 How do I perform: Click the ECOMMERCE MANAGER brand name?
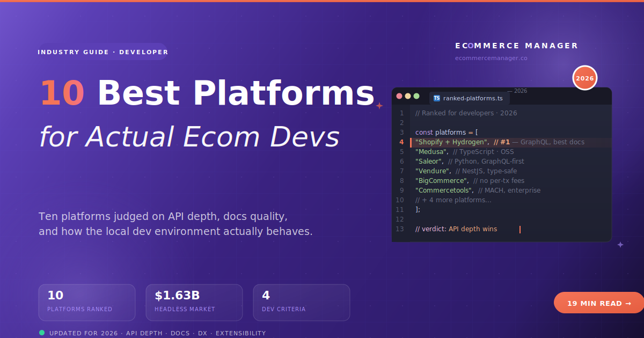(517, 46)
